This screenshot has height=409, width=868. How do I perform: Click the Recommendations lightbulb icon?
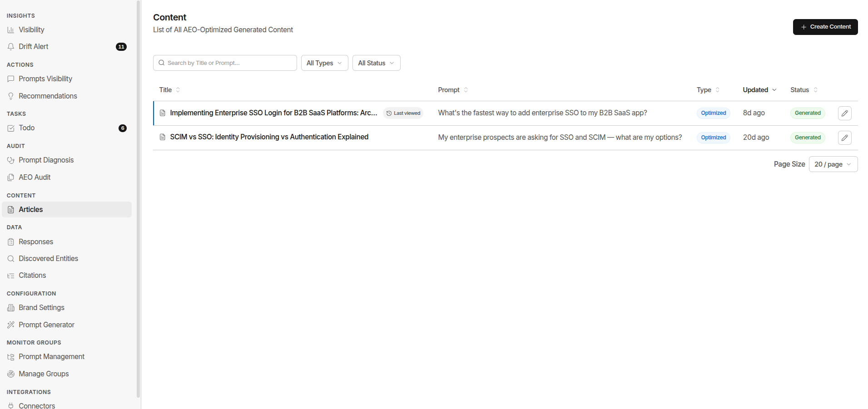[x=11, y=96]
